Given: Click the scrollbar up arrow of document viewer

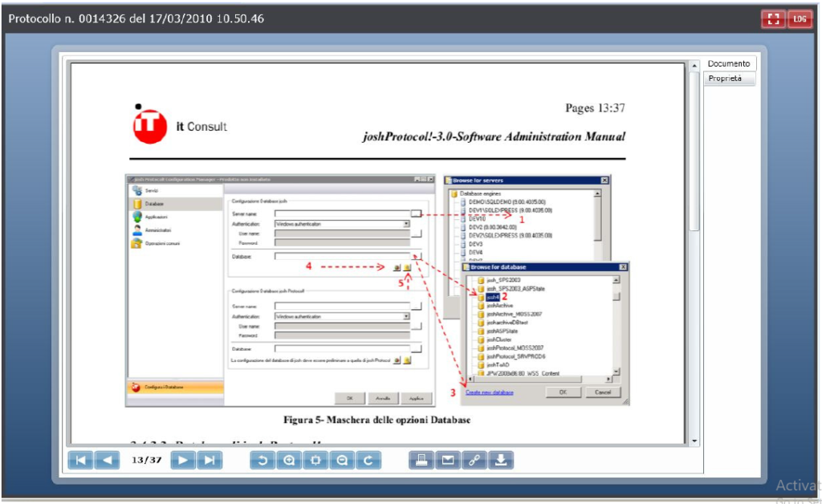Looking at the screenshot, I should pos(694,66).
